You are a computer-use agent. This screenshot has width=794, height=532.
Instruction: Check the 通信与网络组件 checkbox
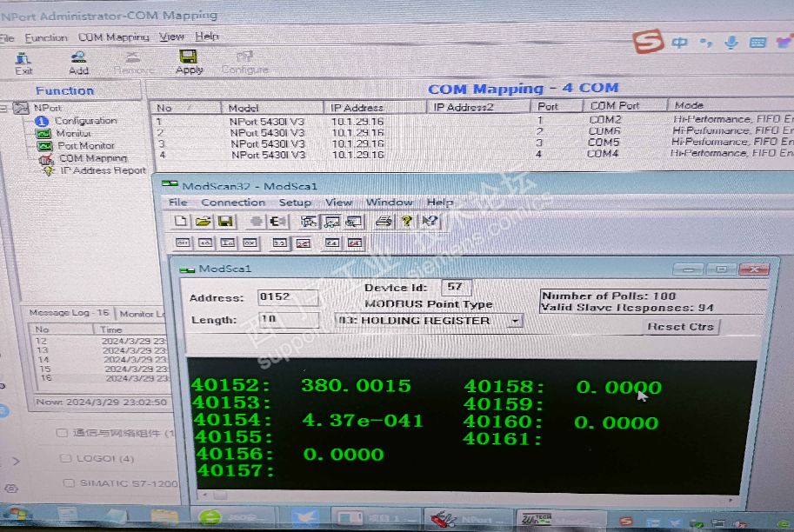(62, 433)
